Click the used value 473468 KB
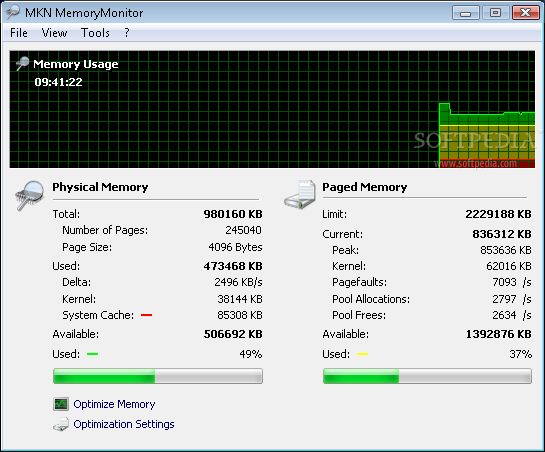Viewport: 545px width, 452px height. (233, 266)
